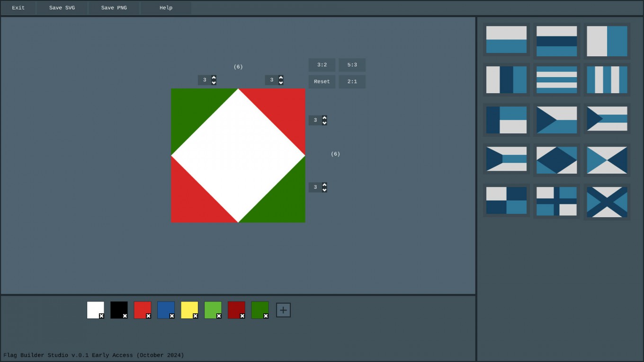Decrease the top-left width stepper value

tap(214, 83)
